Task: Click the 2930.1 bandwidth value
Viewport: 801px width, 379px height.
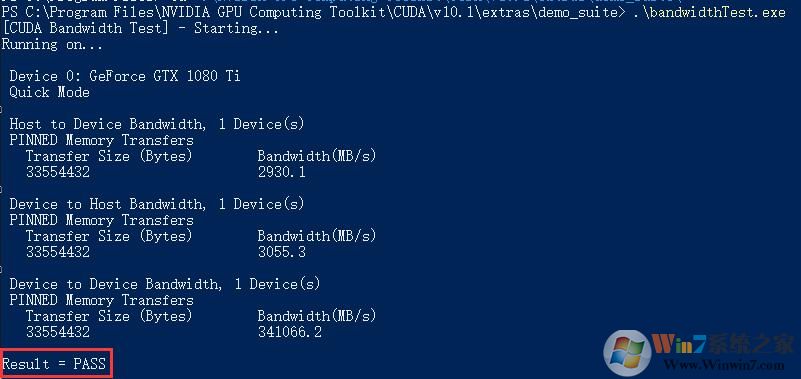Action: [x=281, y=172]
